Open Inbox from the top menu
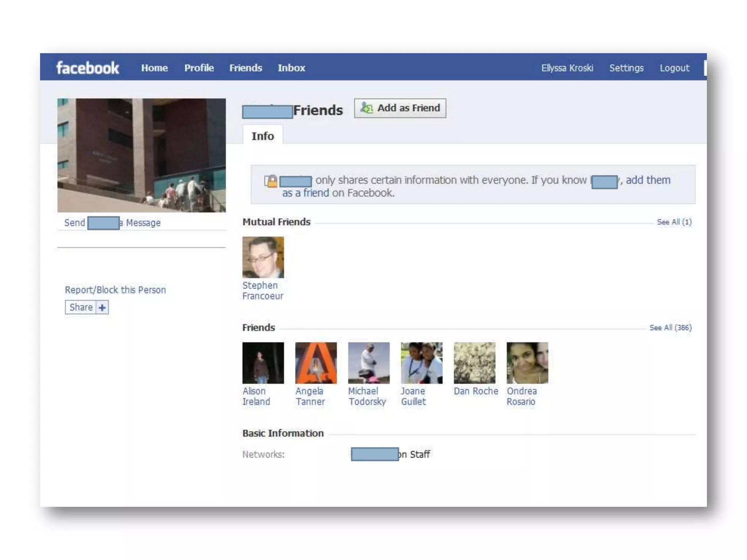The height and width of the screenshot is (560, 747). point(291,68)
